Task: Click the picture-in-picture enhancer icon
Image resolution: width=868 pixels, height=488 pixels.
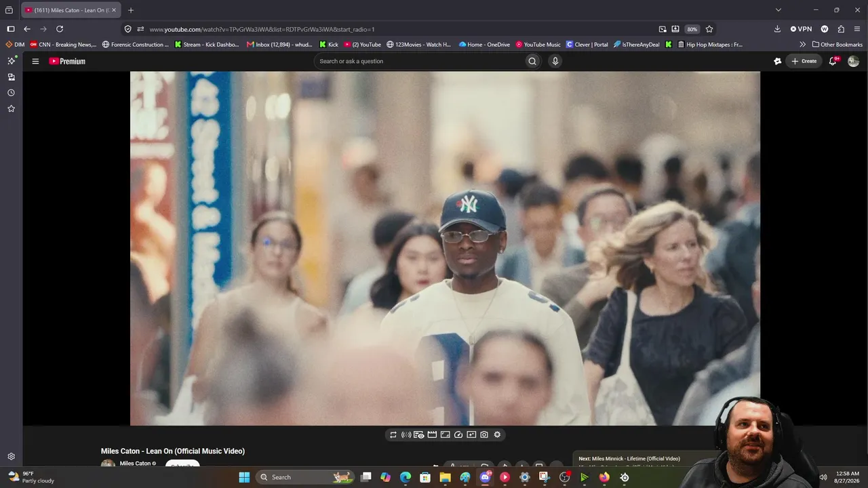Action: (x=471, y=434)
